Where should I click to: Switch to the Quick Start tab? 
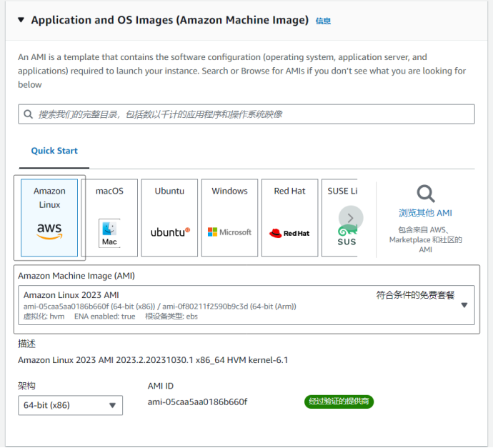click(x=54, y=151)
